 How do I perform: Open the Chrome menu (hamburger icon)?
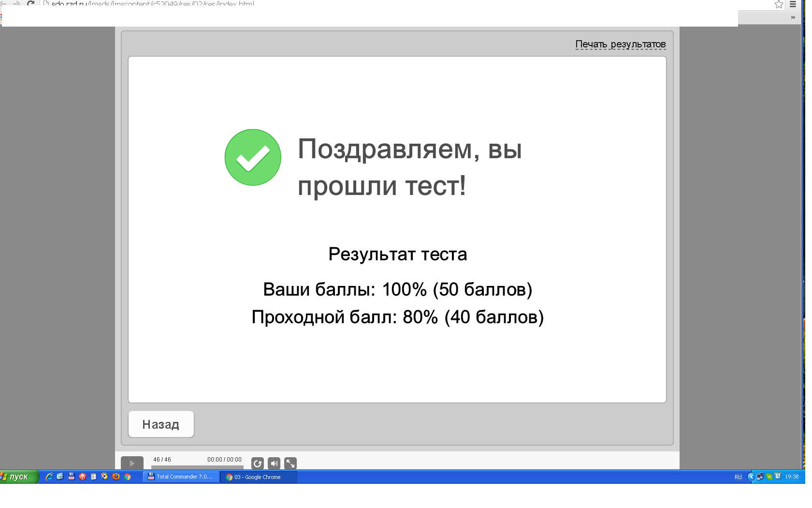coord(793,4)
